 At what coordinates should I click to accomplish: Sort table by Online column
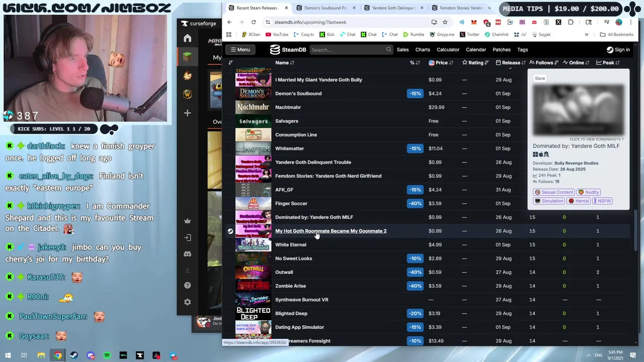(x=576, y=63)
